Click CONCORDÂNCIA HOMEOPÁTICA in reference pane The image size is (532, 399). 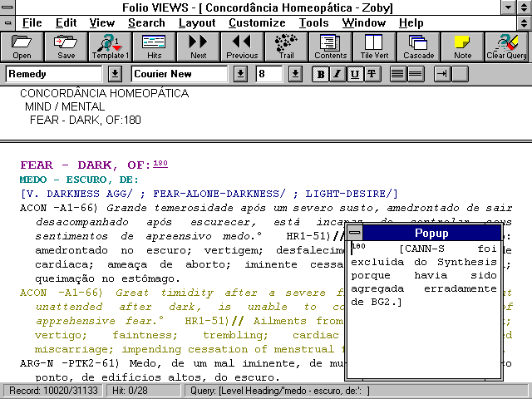click(x=104, y=93)
